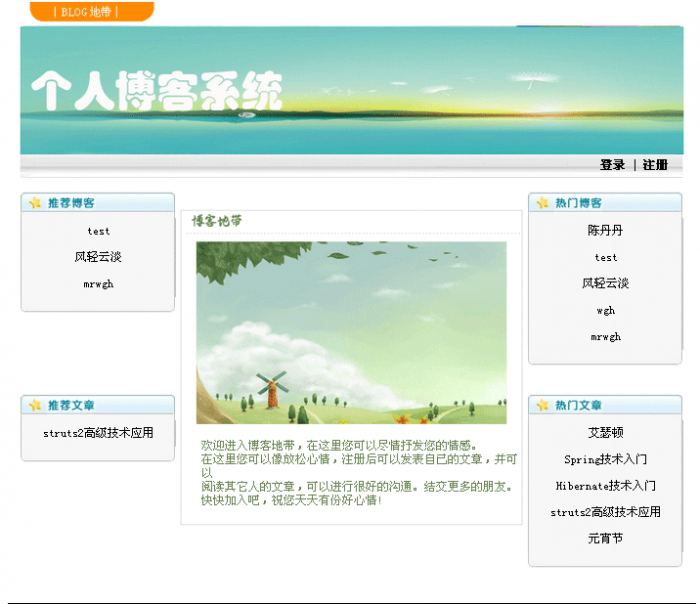The image size is (700, 604).
Task: Open 风轻云淡 blog in 热门博客 panel
Action: point(605,283)
